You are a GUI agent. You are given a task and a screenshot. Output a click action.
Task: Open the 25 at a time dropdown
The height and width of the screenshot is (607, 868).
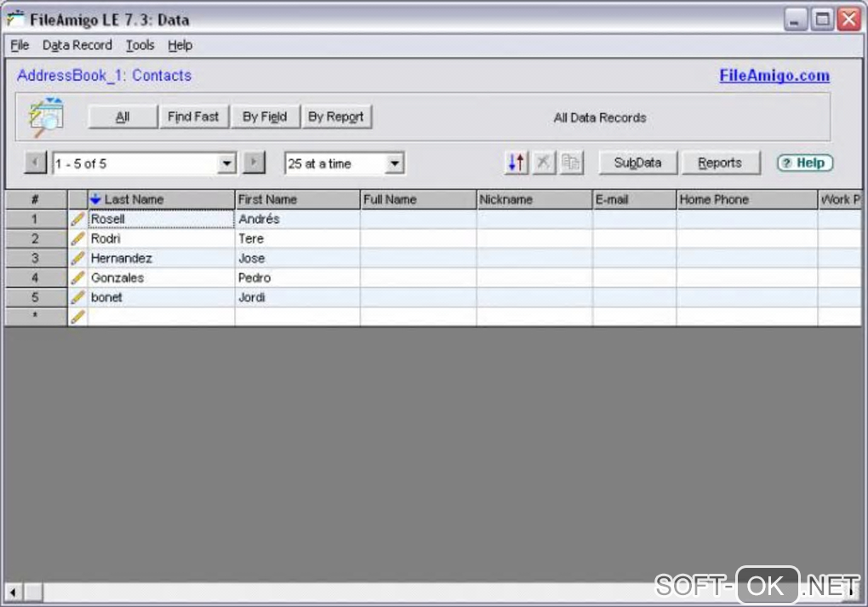(x=394, y=163)
